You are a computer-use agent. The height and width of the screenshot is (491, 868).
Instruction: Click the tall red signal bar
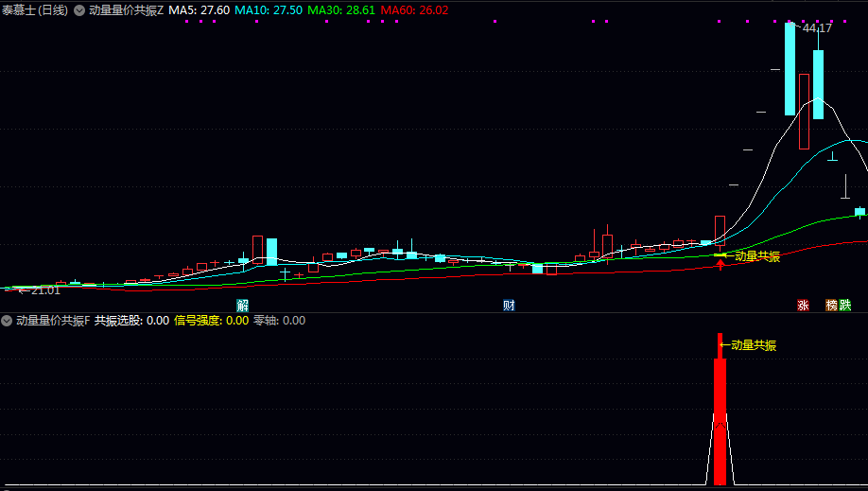[720, 410]
